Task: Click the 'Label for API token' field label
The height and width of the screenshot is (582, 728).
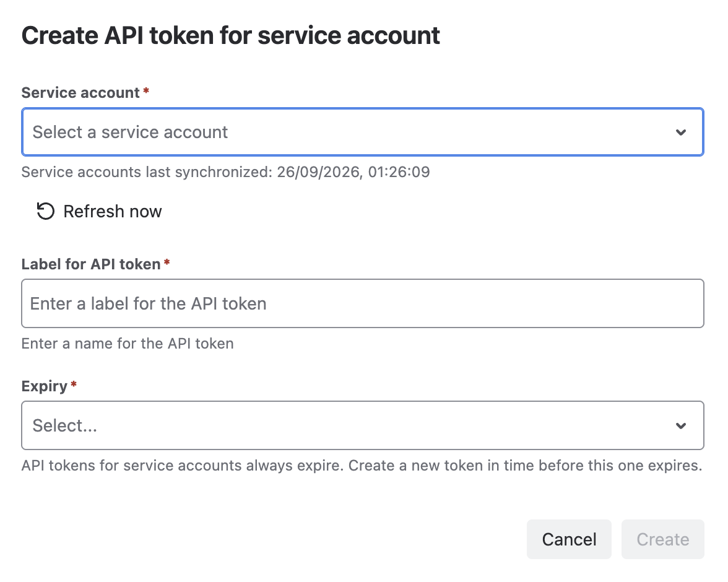Action: 91,264
